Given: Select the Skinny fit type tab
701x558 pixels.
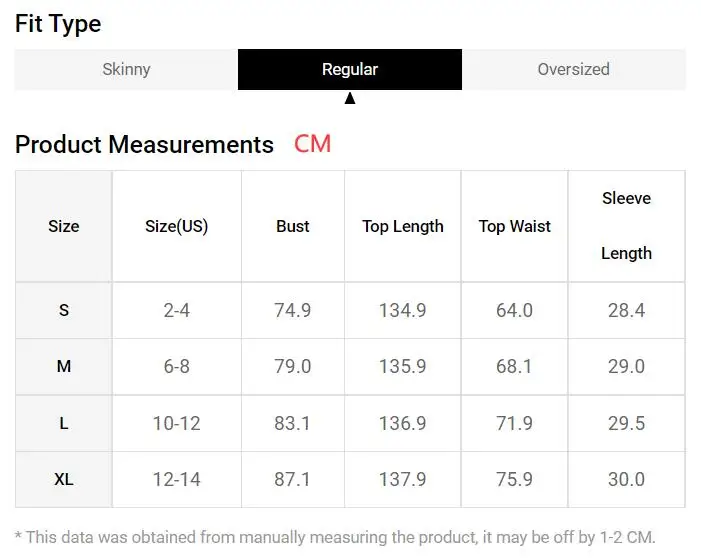Looking at the screenshot, I should 126,70.
